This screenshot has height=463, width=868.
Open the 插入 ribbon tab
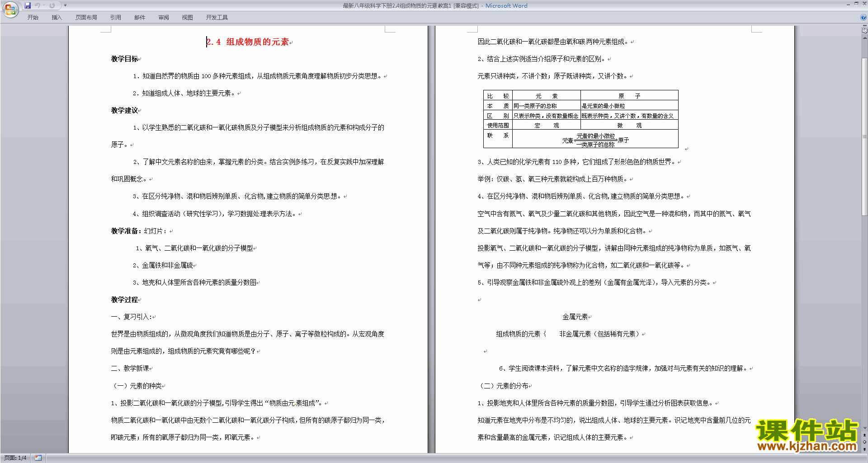click(x=57, y=18)
